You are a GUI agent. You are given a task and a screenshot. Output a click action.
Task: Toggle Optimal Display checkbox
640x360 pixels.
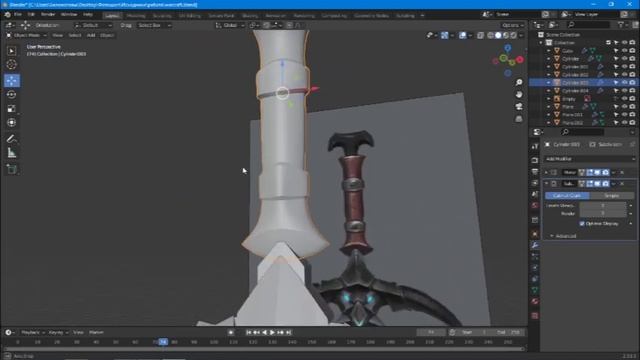(582, 224)
